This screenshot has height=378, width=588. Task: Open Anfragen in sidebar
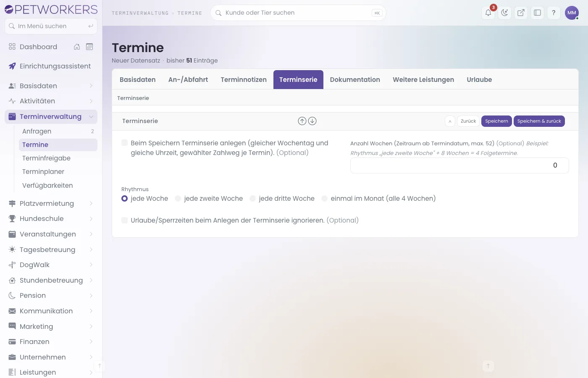[x=58, y=131]
